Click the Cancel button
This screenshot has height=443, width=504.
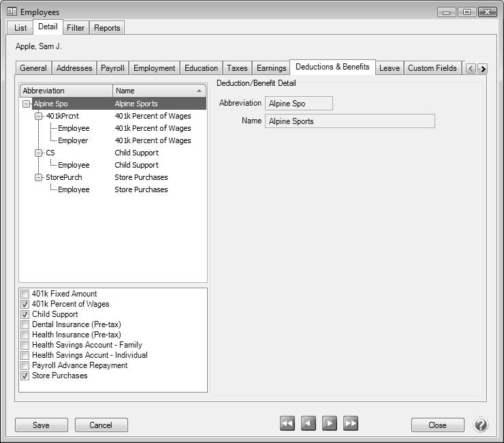click(x=101, y=425)
